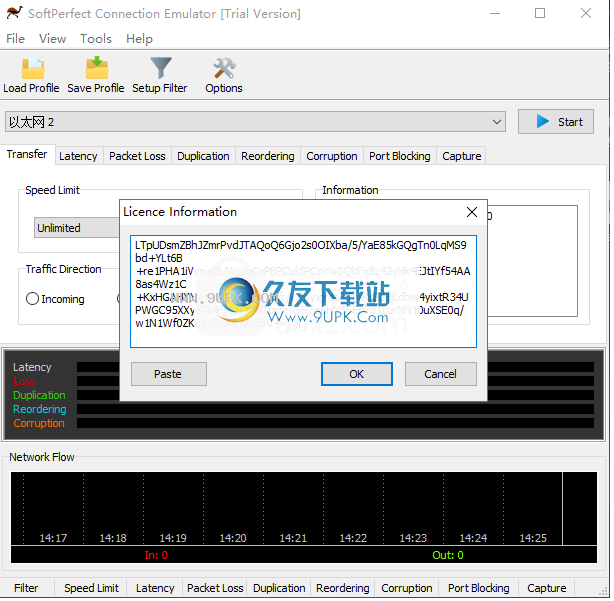
Task: Switch to the Packet Loss tab
Action: click(x=137, y=157)
